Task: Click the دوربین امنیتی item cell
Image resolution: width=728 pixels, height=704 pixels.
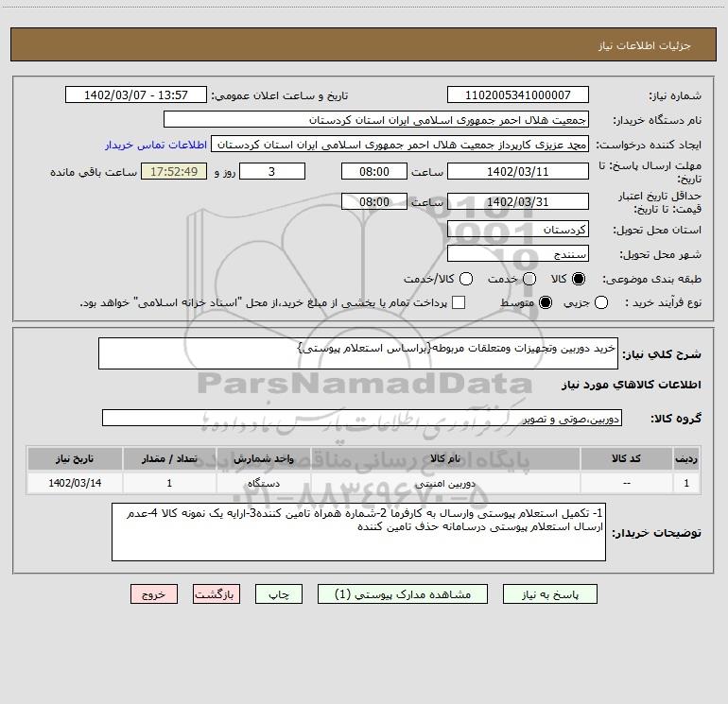Action: (445, 484)
